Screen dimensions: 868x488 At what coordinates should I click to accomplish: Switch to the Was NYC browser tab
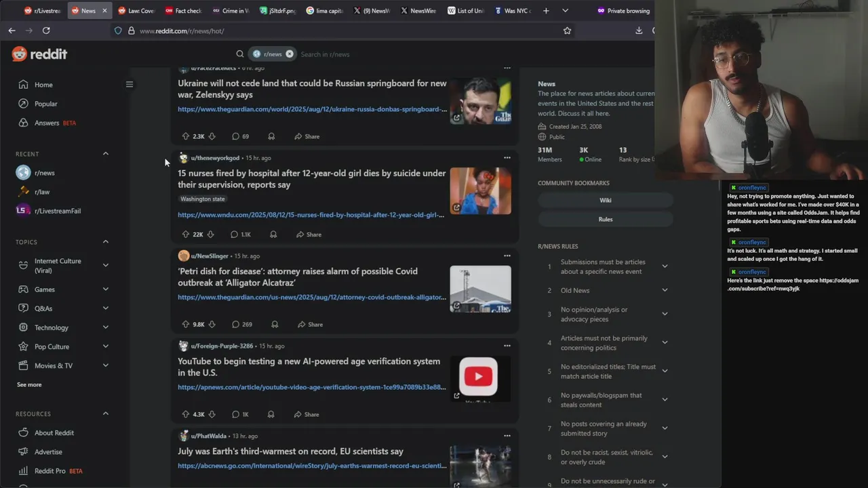click(513, 11)
